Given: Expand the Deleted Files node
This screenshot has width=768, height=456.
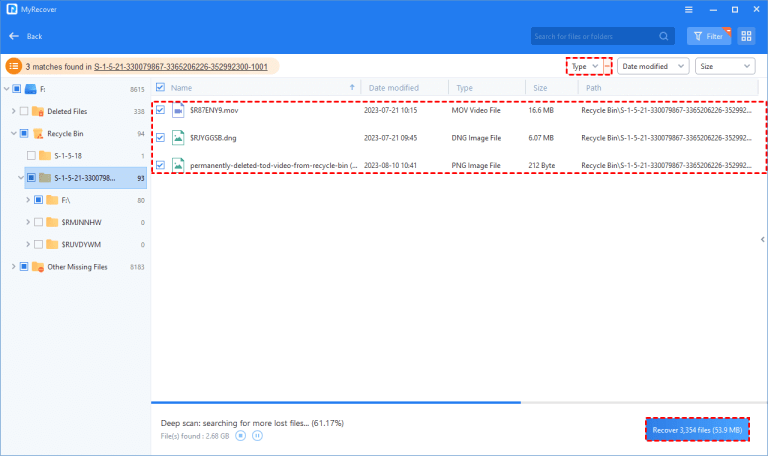Looking at the screenshot, I should (13, 111).
